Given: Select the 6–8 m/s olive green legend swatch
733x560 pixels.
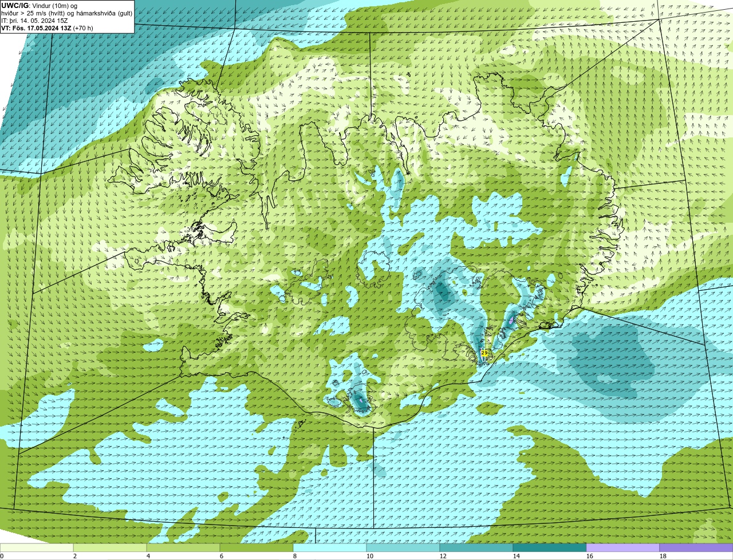Looking at the screenshot, I should (x=257, y=547).
